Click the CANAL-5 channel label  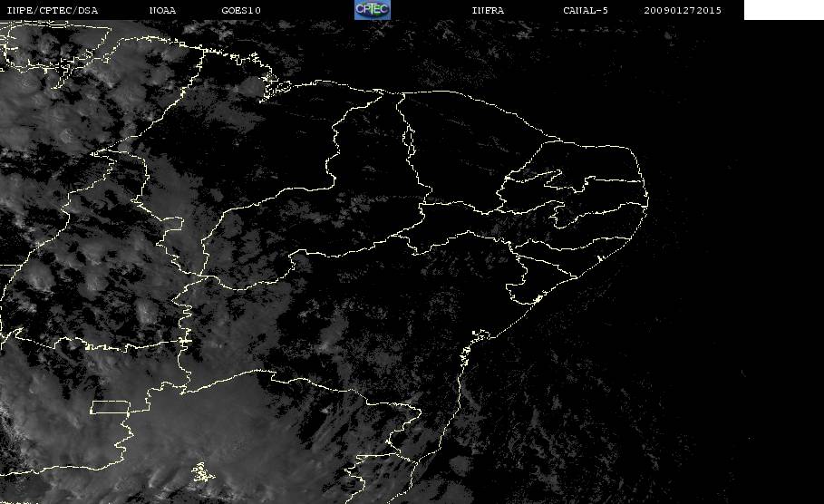(x=586, y=10)
